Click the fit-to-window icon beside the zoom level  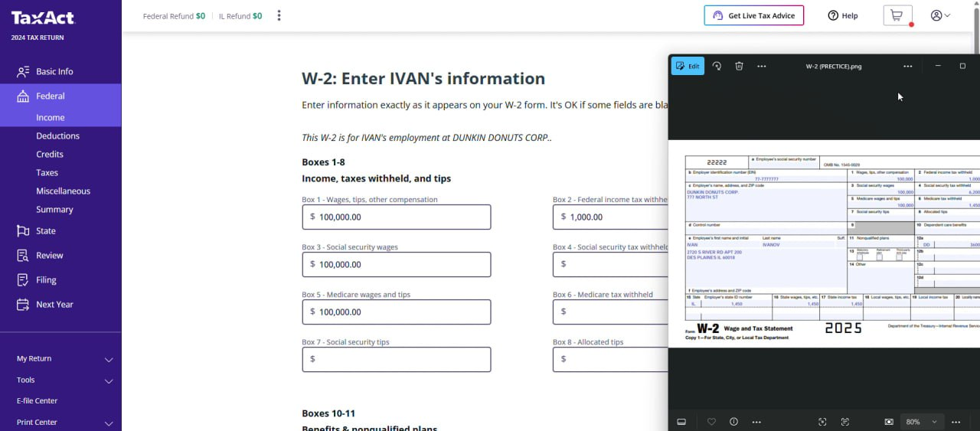click(x=889, y=422)
